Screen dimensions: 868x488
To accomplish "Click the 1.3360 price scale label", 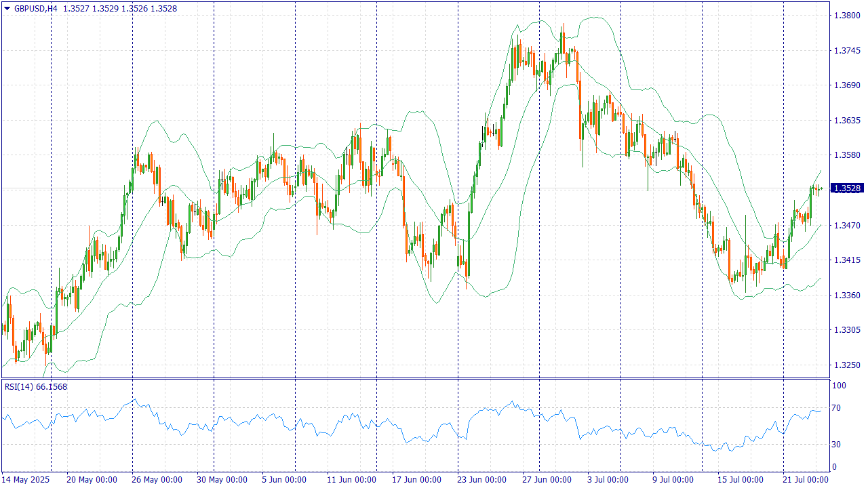I will [847, 296].
